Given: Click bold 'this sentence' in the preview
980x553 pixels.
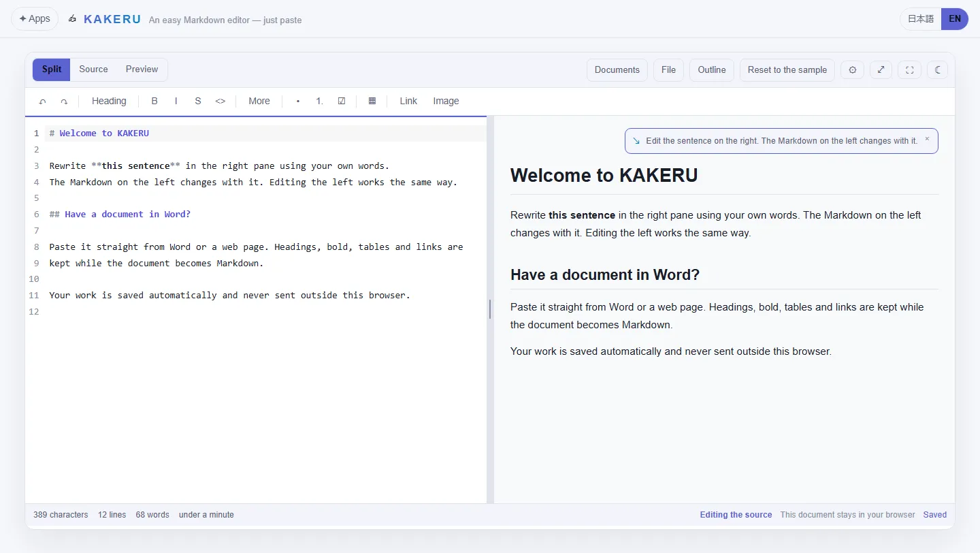Looking at the screenshot, I should [x=582, y=215].
